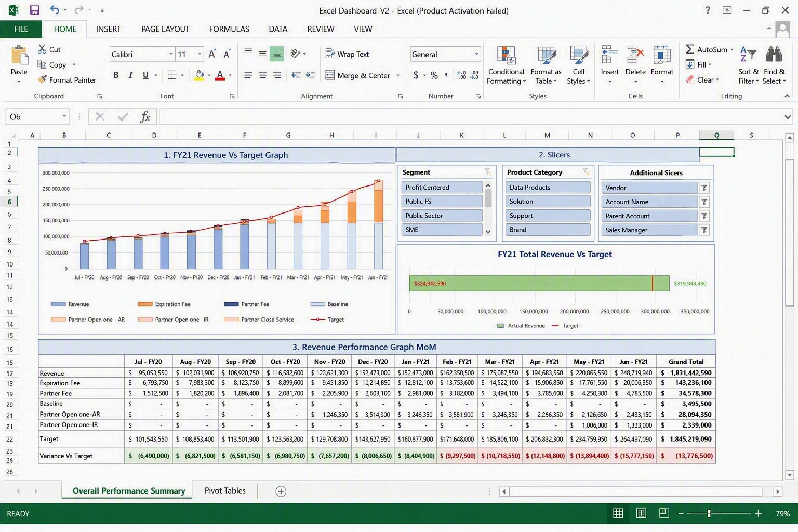Click the Paste clipboard icon

19,56
